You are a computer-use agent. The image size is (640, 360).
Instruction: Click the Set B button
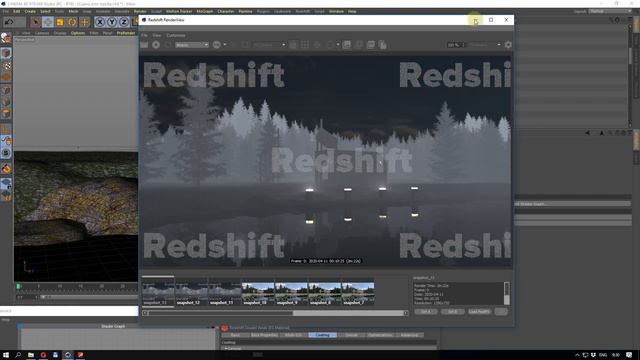(x=453, y=311)
